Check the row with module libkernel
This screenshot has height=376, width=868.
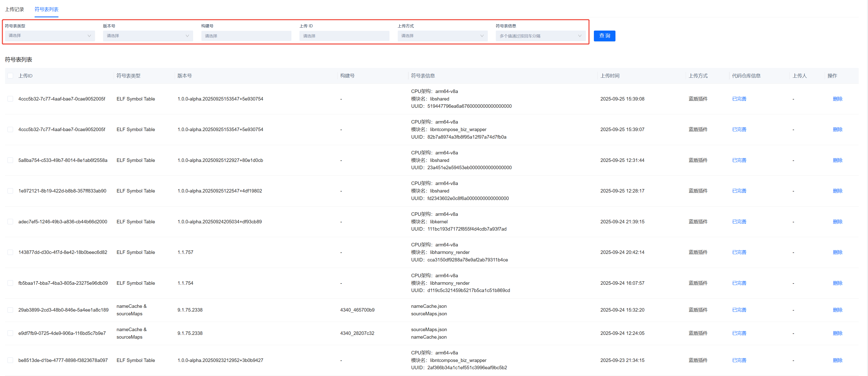click(x=11, y=222)
